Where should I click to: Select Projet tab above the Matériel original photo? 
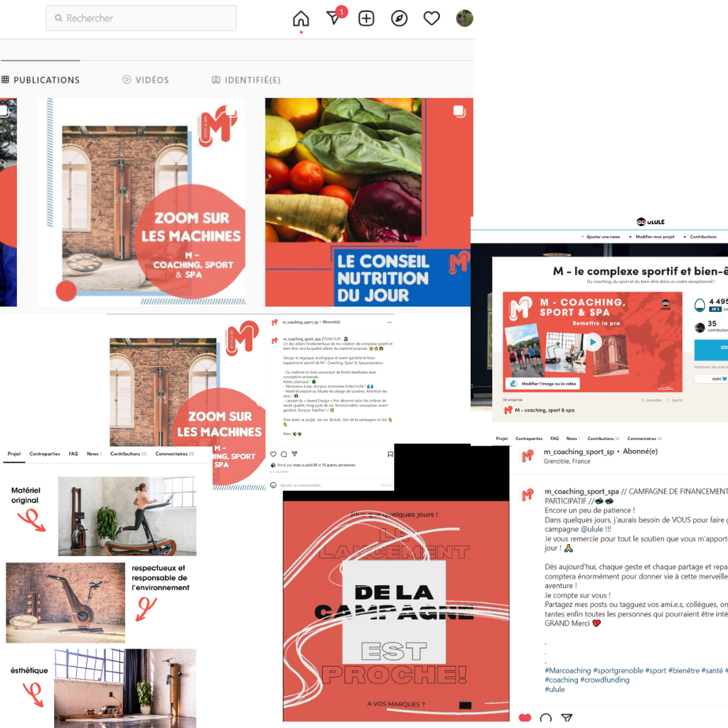coord(14,454)
